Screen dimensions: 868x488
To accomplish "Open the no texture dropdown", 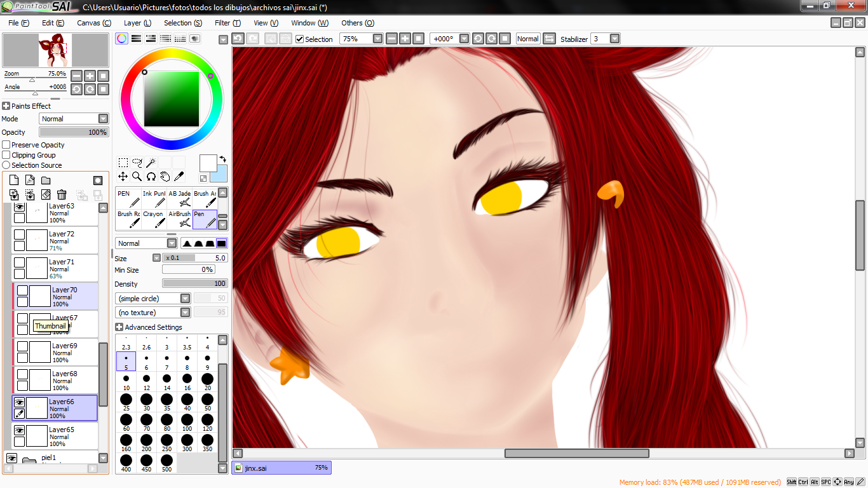I will (185, 313).
